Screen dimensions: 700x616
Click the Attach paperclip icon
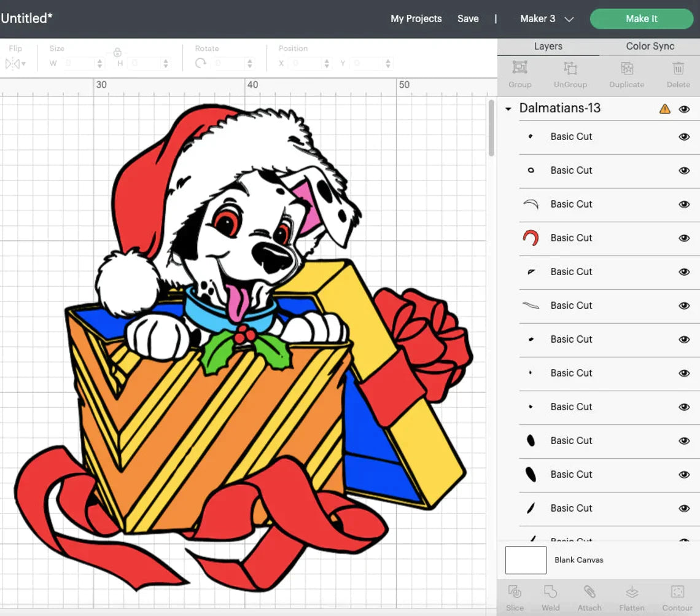coord(589,592)
